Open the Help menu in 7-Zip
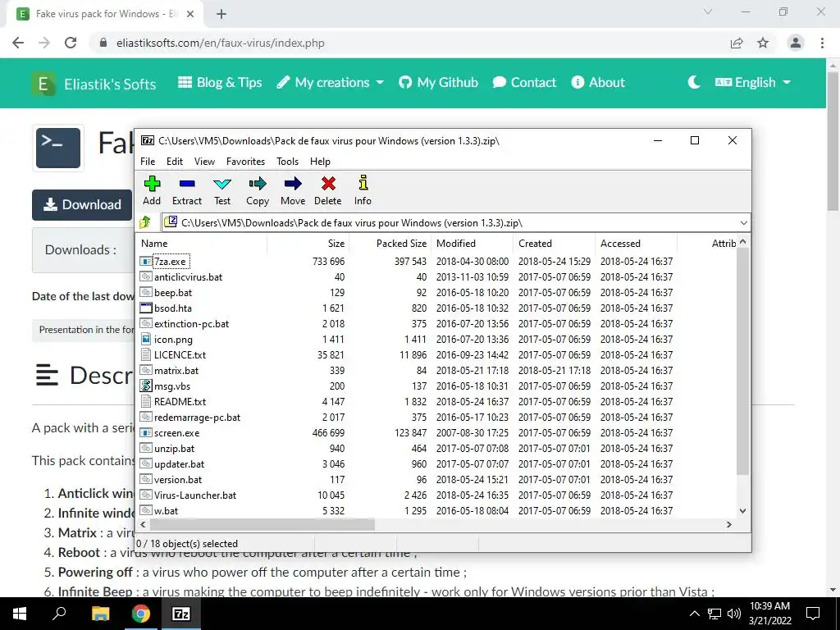This screenshot has width=840, height=630. pyautogui.click(x=321, y=162)
